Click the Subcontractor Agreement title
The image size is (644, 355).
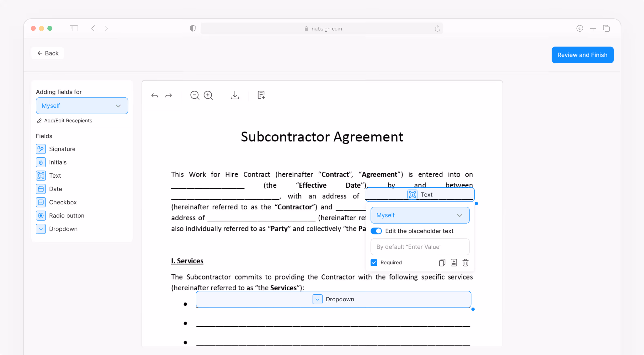click(322, 137)
